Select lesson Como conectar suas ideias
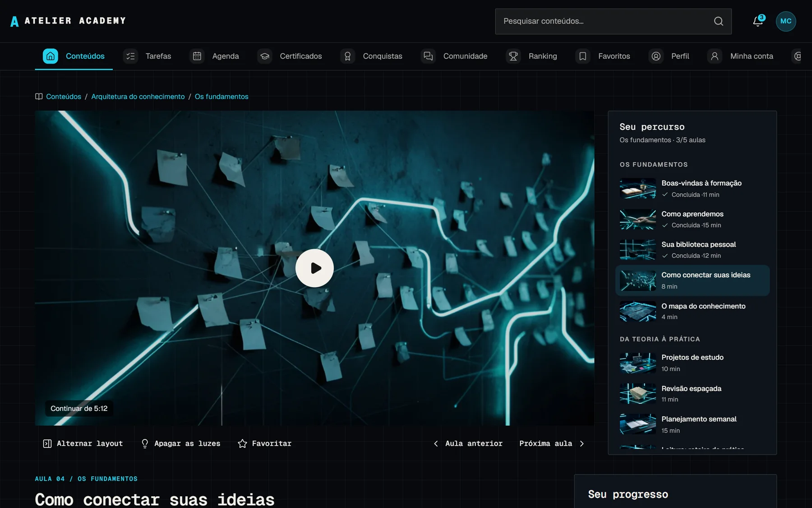Viewport: 812px width, 508px height. tap(692, 280)
